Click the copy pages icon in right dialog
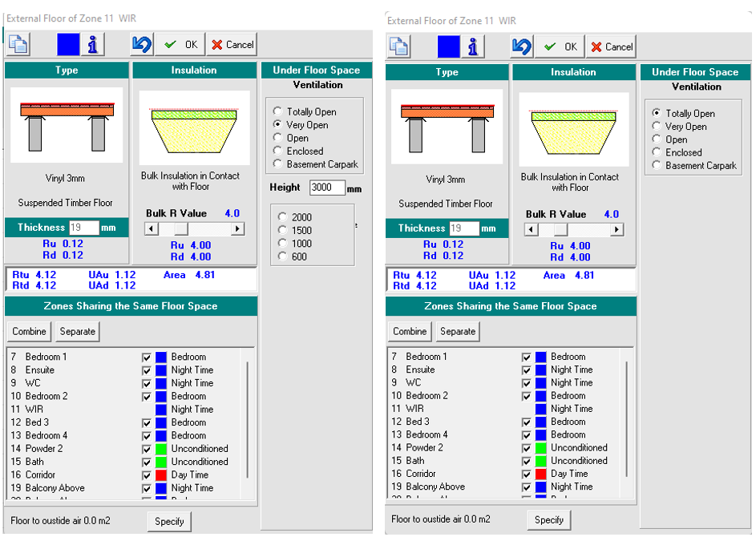 pos(398,46)
